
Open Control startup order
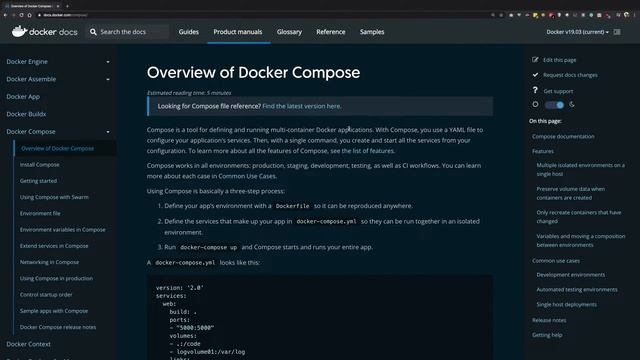click(46, 295)
